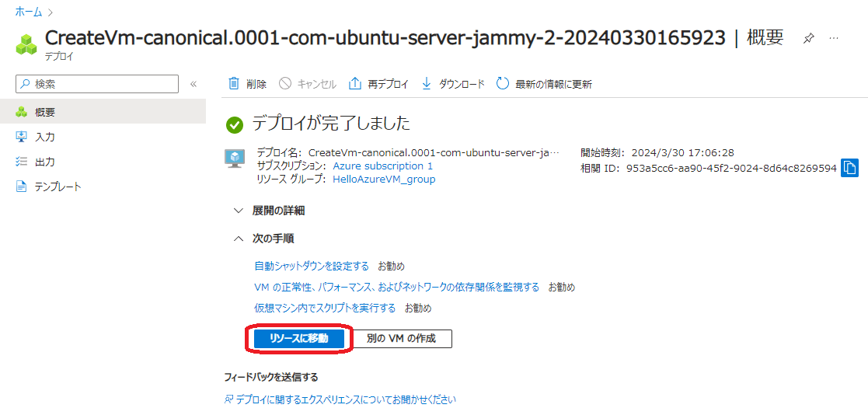Open the HelloAzureVM_group resource group link

click(384, 180)
